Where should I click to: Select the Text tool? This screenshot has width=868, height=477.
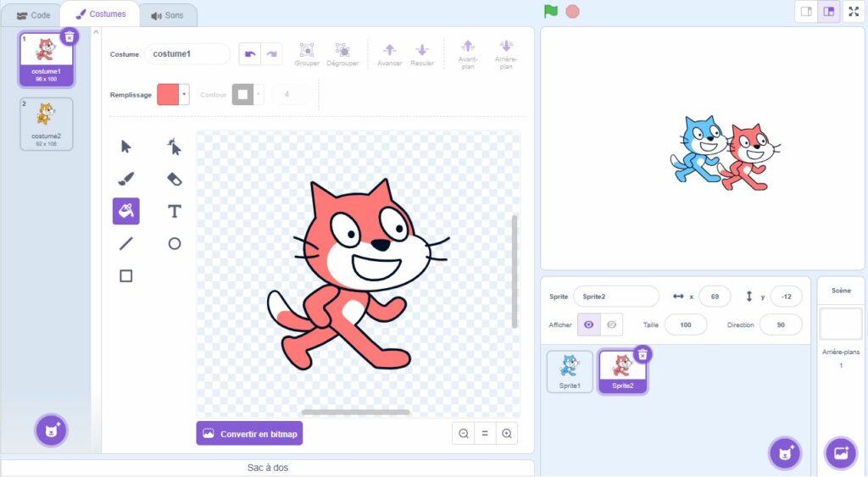pos(175,211)
